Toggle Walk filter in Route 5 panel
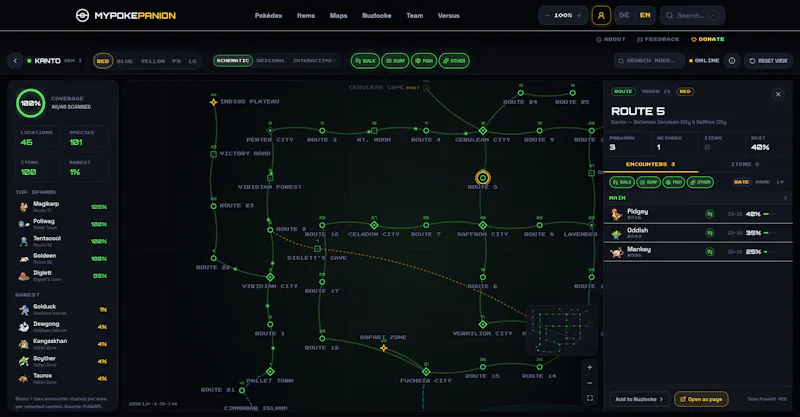This screenshot has height=417, width=800. point(621,182)
